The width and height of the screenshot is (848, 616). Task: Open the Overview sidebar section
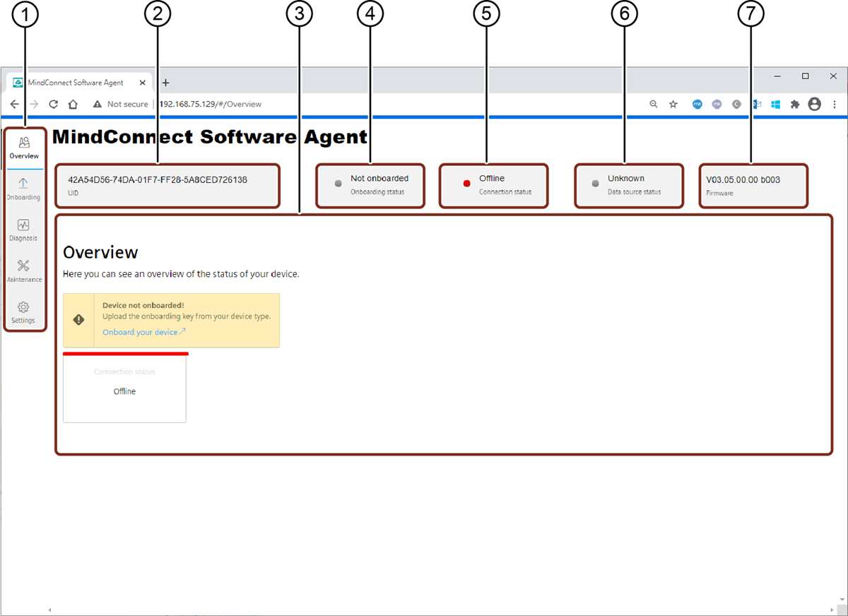(x=23, y=148)
